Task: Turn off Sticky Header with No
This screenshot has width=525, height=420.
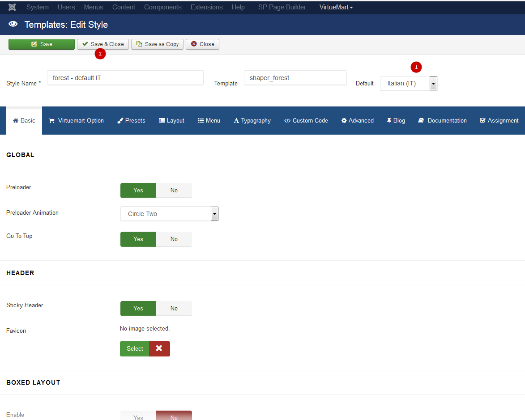Action: click(x=174, y=308)
